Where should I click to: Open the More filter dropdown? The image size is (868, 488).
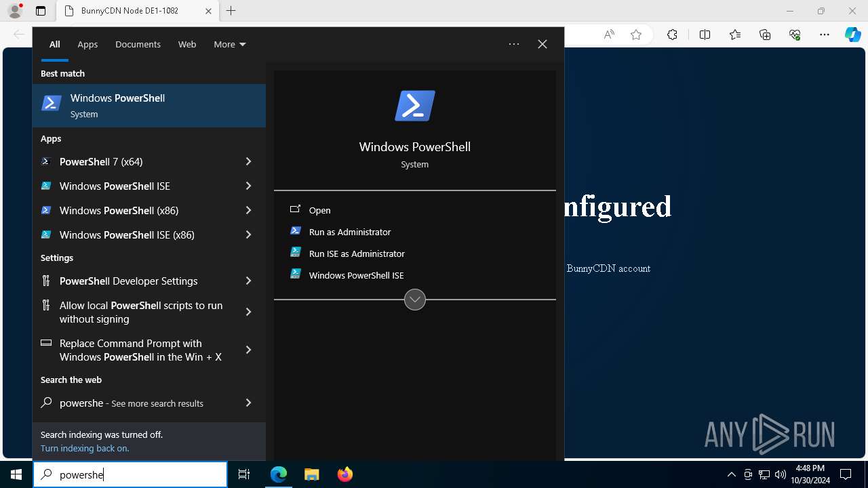click(x=230, y=44)
